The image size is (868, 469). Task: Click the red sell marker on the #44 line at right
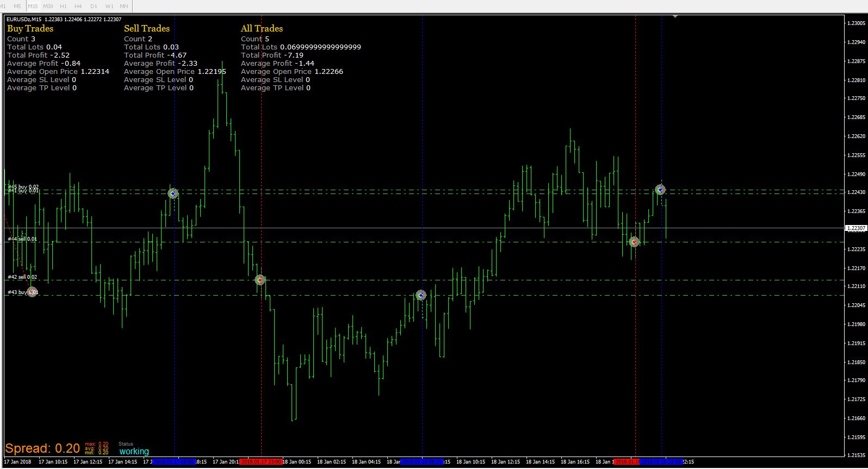[634, 242]
